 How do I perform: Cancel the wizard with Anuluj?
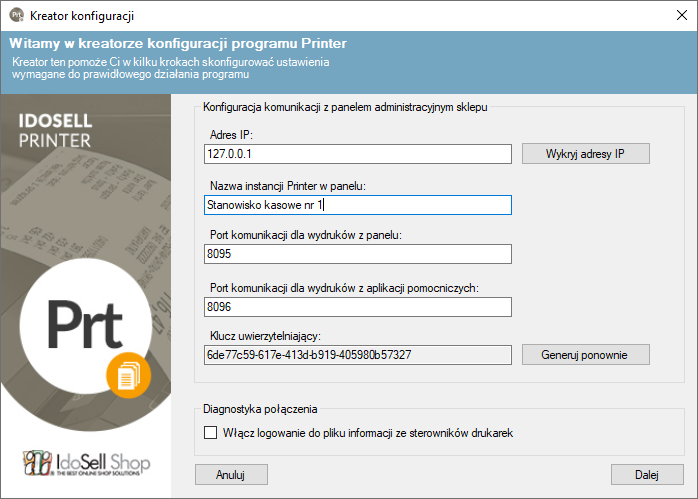[x=231, y=473]
